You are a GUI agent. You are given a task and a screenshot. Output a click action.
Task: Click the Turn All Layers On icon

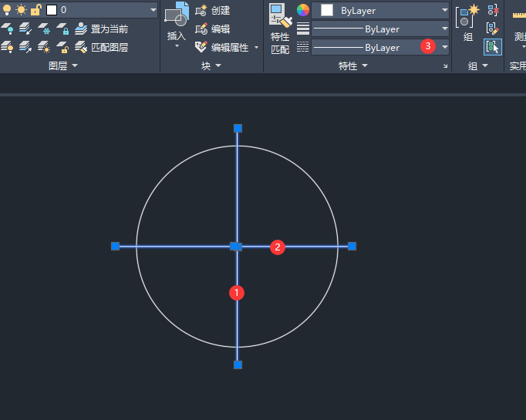point(7,47)
